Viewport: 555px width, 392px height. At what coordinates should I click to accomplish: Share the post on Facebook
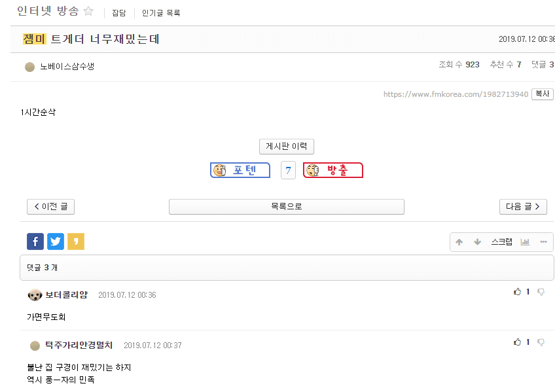(x=35, y=241)
